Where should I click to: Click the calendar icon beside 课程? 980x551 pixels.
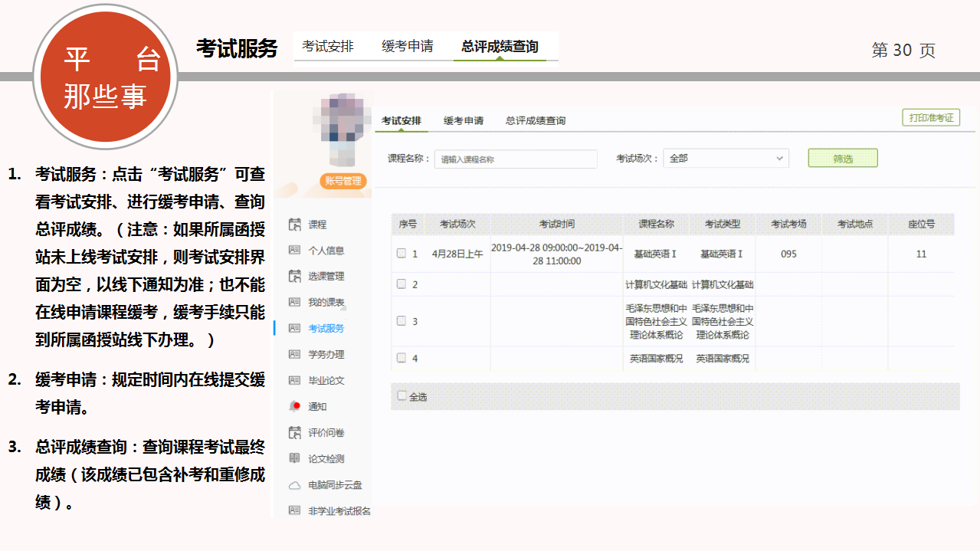[294, 225]
